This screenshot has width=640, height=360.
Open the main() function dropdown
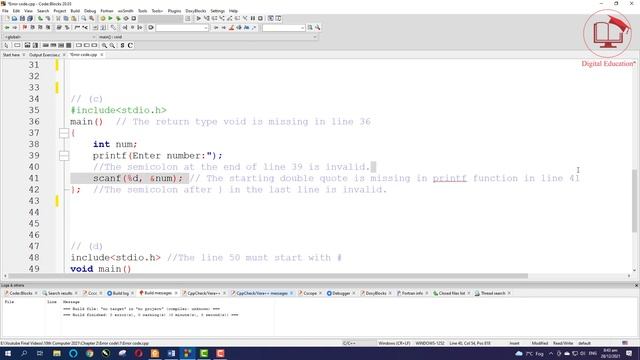(x=207, y=37)
